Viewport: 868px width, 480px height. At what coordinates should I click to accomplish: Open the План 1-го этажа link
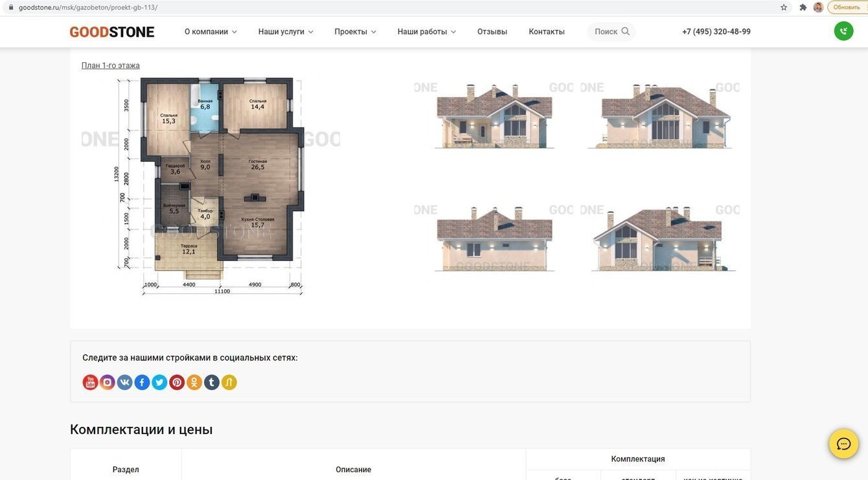pyautogui.click(x=111, y=65)
